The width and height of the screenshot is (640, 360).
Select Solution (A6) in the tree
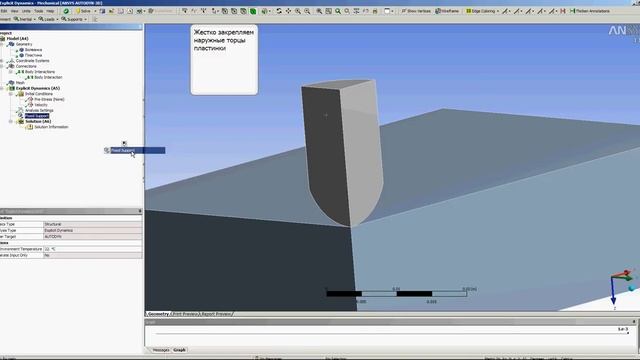pyautogui.click(x=38, y=121)
